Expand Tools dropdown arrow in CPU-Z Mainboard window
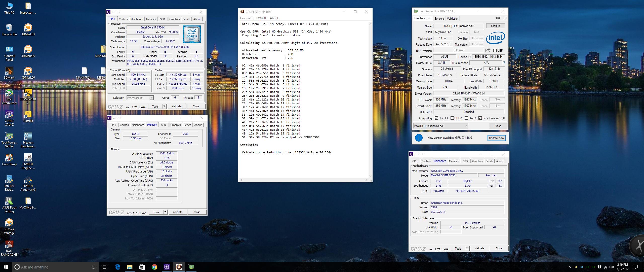The height and width of the screenshot is (272, 644). pyautogui.click(x=467, y=248)
